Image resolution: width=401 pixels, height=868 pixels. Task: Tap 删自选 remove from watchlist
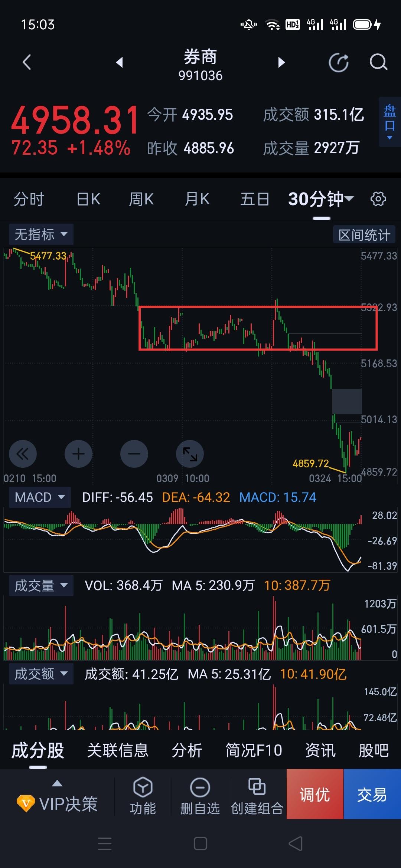click(x=200, y=796)
